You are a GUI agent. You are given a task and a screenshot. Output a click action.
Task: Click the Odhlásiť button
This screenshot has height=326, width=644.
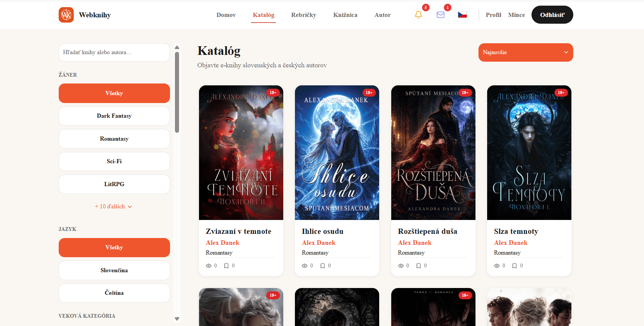click(x=552, y=15)
